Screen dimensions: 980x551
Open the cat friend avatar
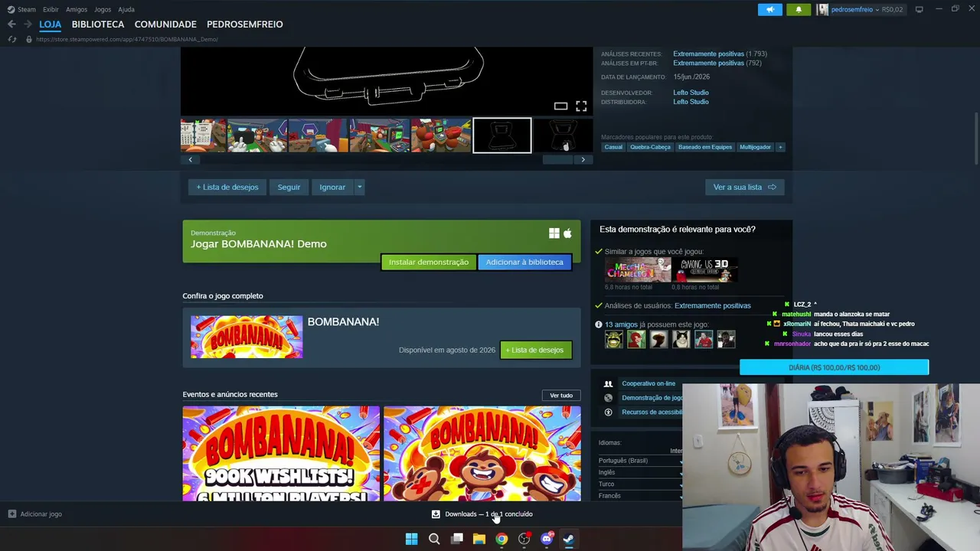coord(681,339)
